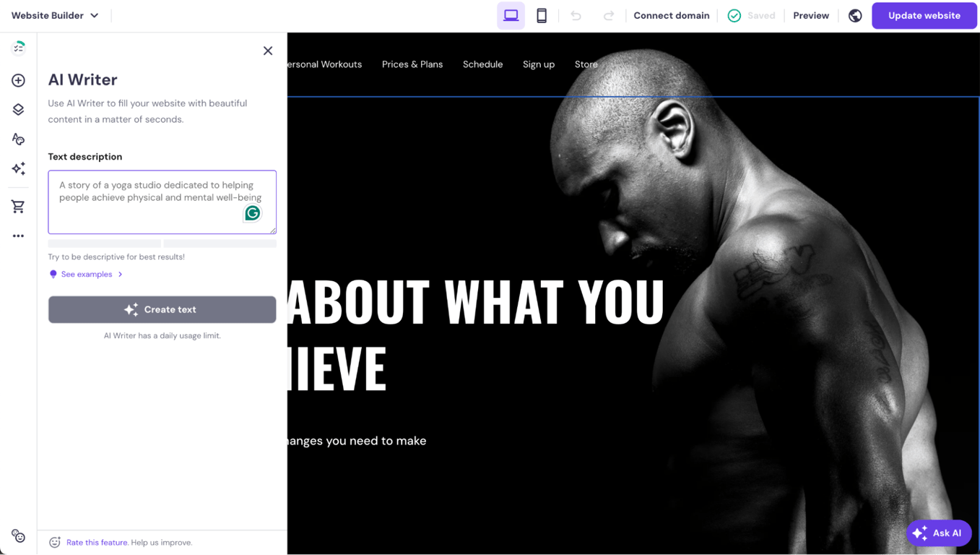Open the Sections panel icon
980x555 pixels.
[18, 109]
